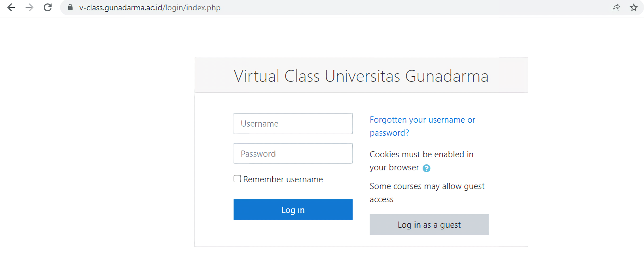Bookmark this page with the star icon

coord(634,8)
